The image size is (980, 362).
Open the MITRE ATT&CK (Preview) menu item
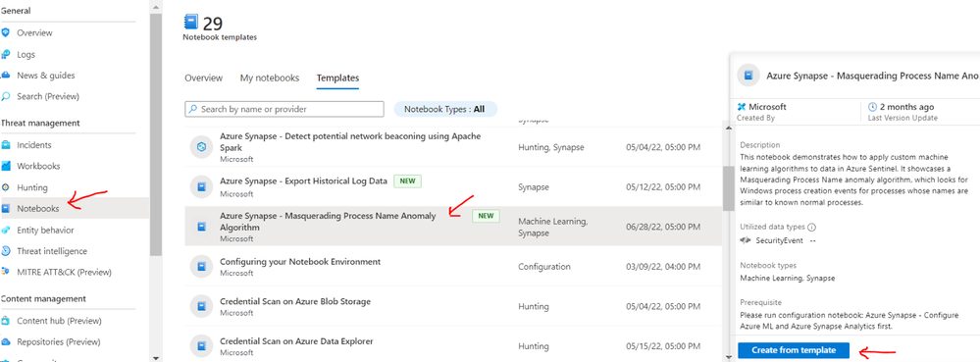point(64,273)
